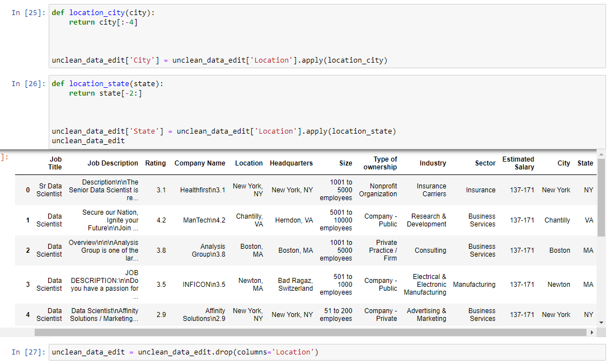The image size is (610, 364).
Task: Click the 'Rating' column header
Action: [x=155, y=163]
